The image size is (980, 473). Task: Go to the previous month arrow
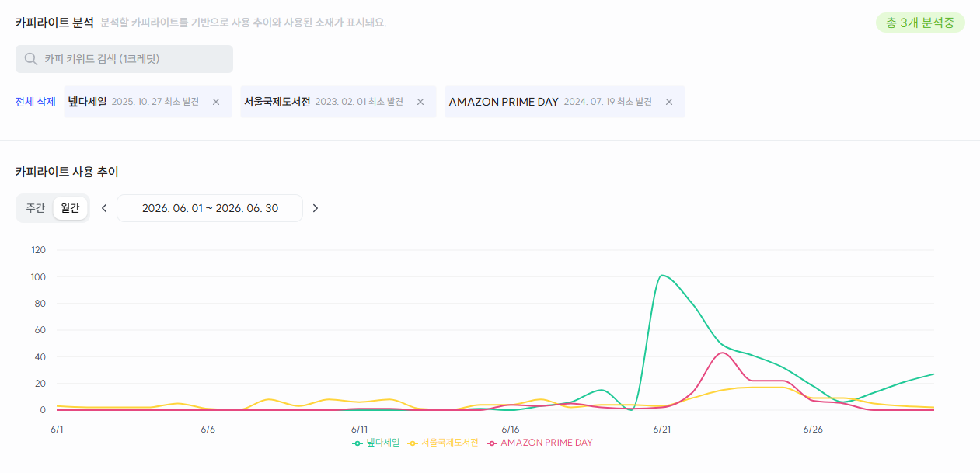[x=104, y=208]
